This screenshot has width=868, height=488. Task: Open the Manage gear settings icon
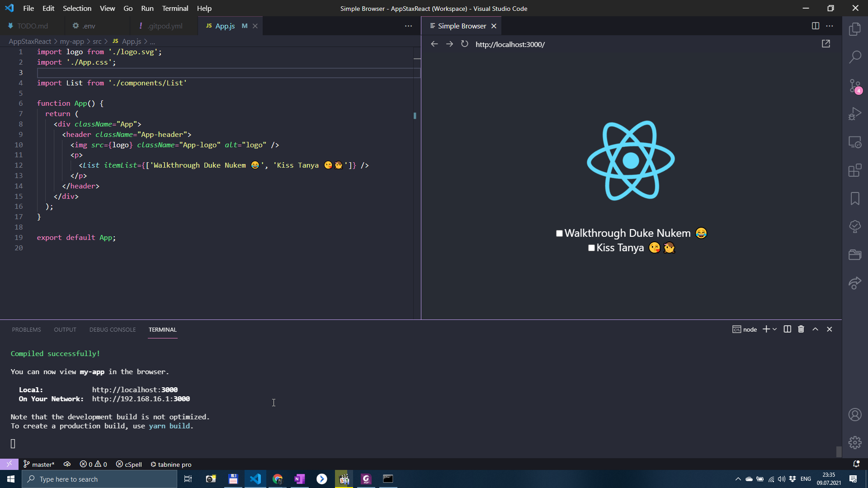coord(854,442)
